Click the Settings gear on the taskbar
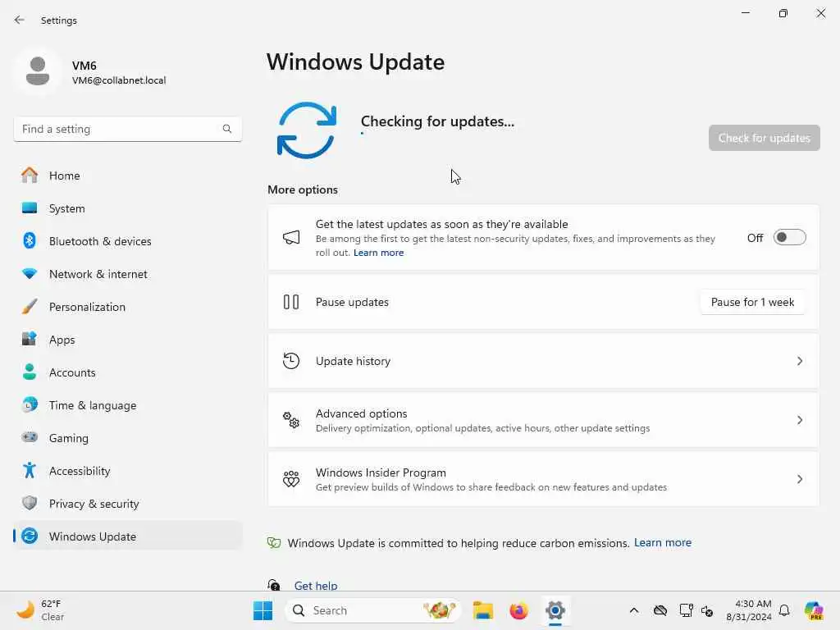This screenshot has height=630, width=840. [555, 610]
